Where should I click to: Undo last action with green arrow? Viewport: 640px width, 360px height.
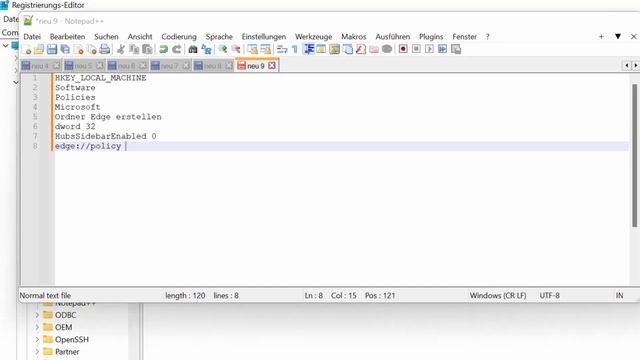tap(164, 50)
